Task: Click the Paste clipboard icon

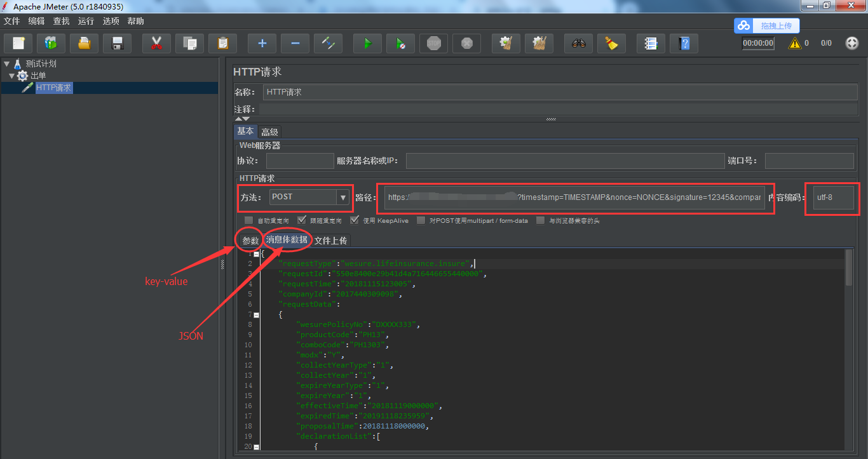Action: (222, 43)
